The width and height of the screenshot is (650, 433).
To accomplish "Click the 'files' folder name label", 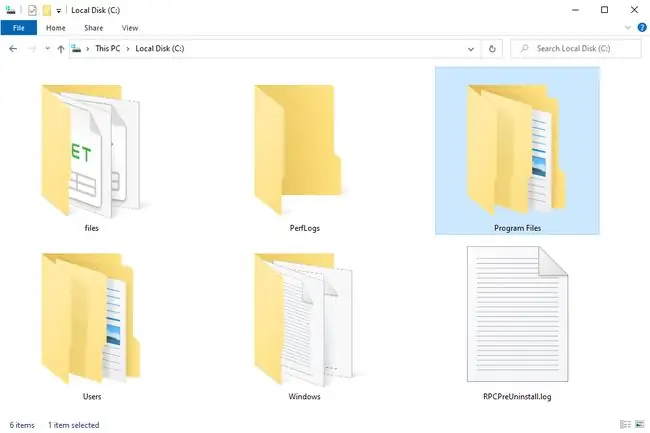I will pos(91,228).
